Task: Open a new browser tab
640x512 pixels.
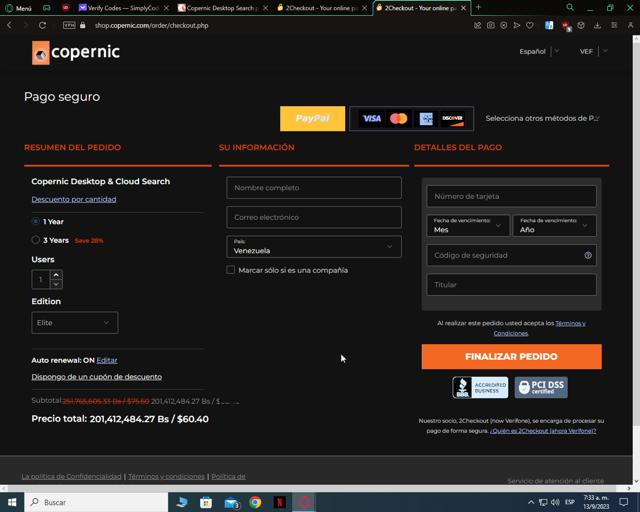Action: pyautogui.click(x=478, y=7)
